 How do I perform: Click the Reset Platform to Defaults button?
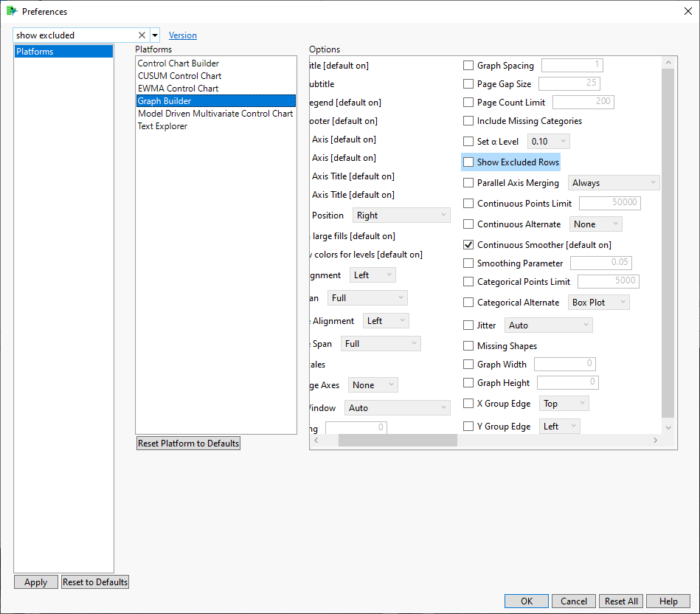[x=188, y=444]
